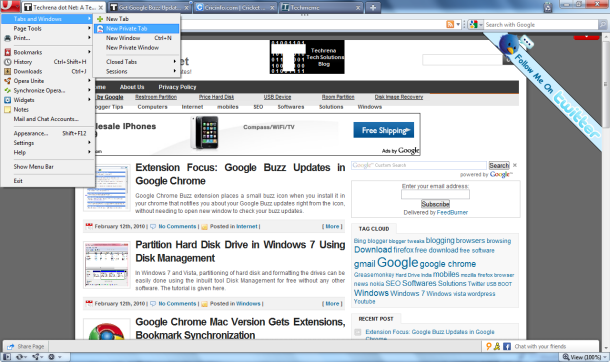Click the Google Custom Search input field
610x362 pixels.
coord(419,165)
